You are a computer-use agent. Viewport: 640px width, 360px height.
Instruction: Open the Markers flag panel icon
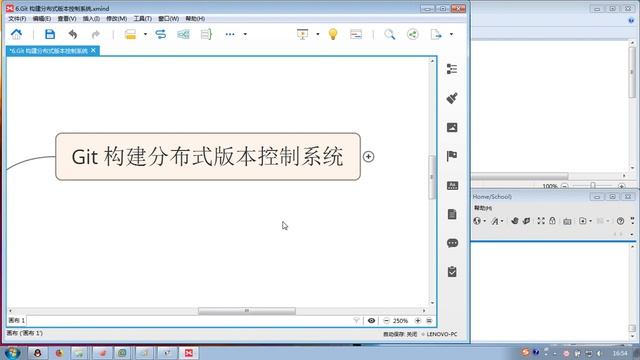[x=452, y=156]
